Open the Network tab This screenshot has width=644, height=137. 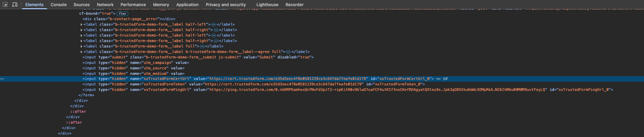coord(105,4)
